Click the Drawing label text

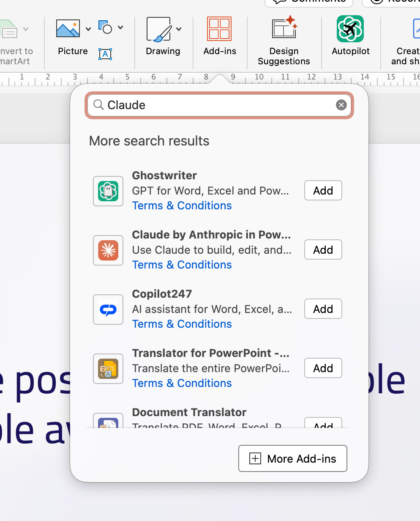(x=163, y=51)
